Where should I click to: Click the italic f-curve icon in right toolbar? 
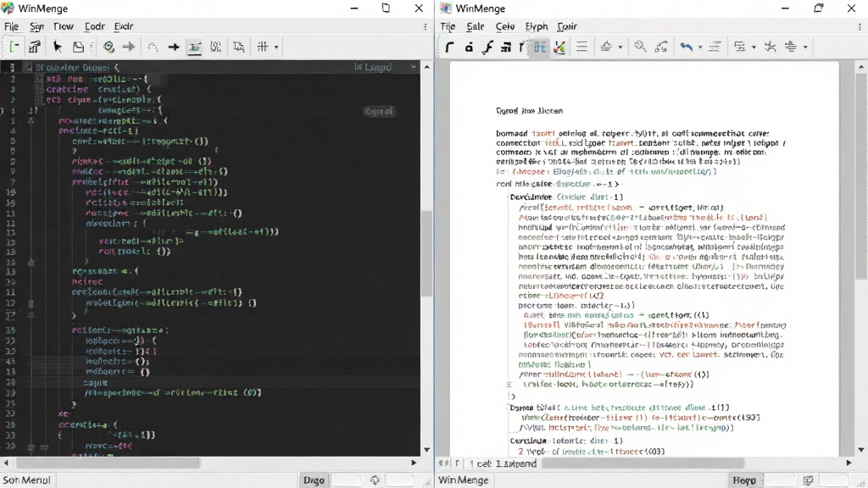point(487,47)
